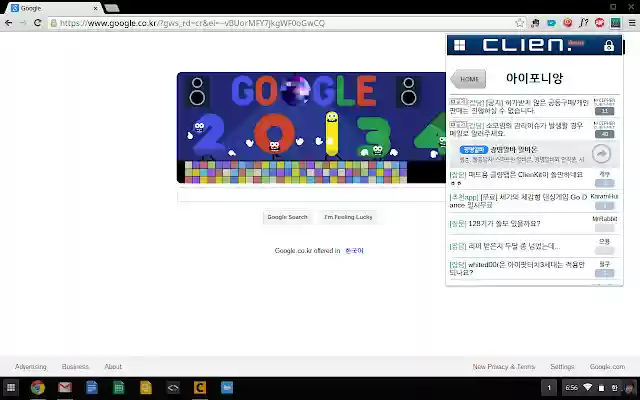The width and height of the screenshot is (640, 400).
Task: Click the 한국어 language link
Action: click(x=354, y=251)
